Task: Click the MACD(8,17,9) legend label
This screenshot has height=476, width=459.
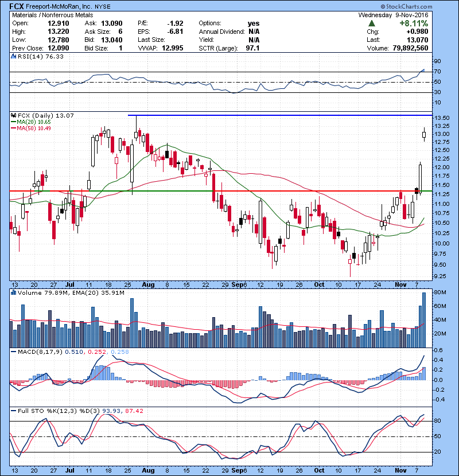Action: tap(40, 352)
